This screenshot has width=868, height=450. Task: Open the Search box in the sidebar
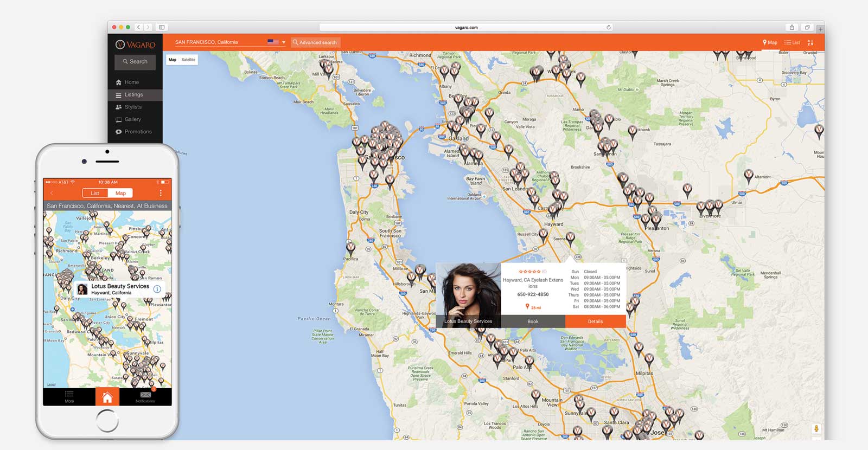tap(135, 62)
